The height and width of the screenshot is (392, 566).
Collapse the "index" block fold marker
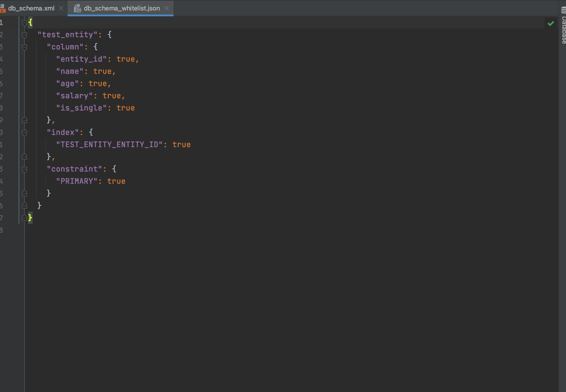click(24, 133)
